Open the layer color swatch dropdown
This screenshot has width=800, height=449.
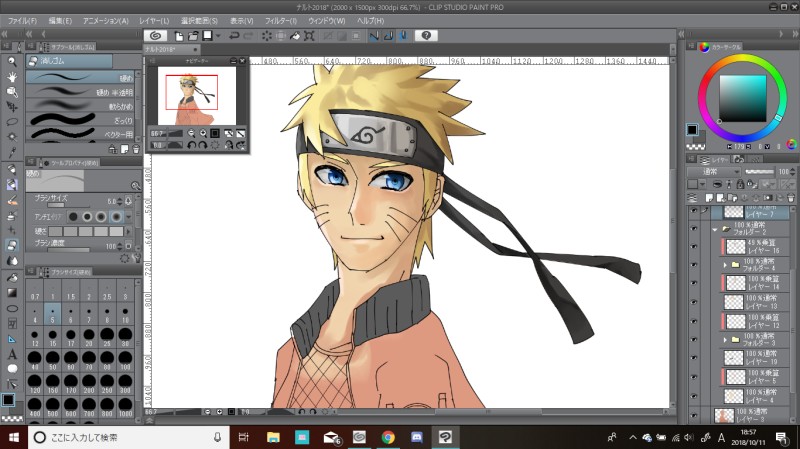703,185
